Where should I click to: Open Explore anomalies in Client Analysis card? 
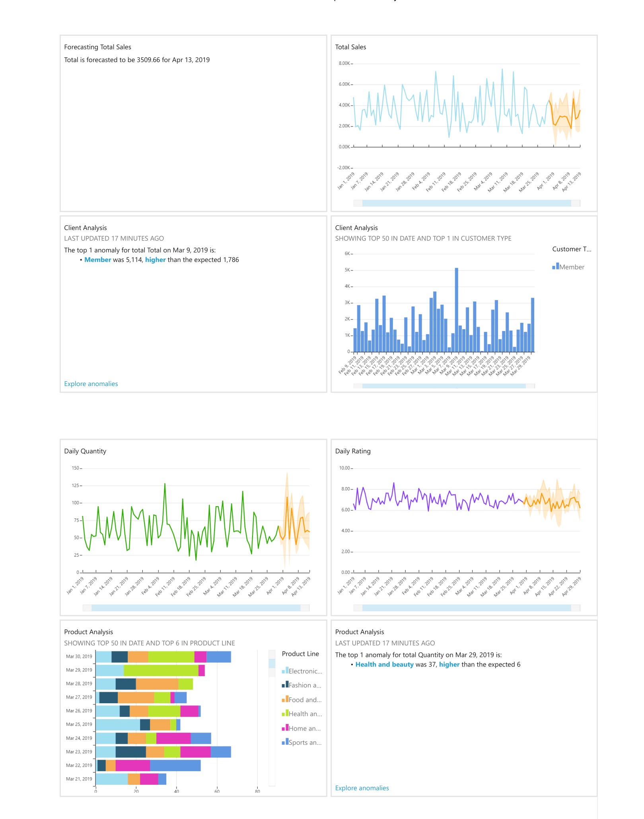pos(91,383)
